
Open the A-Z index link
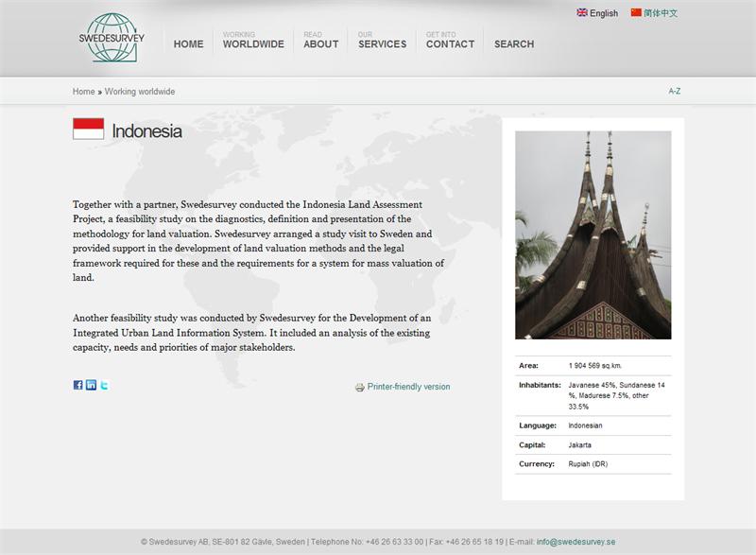coord(674,92)
